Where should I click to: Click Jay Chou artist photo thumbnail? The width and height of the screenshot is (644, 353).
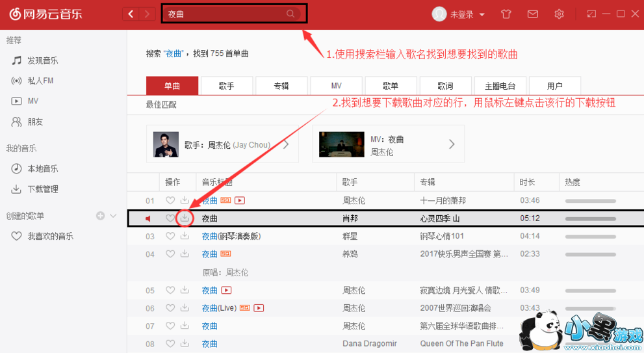[x=166, y=144]
